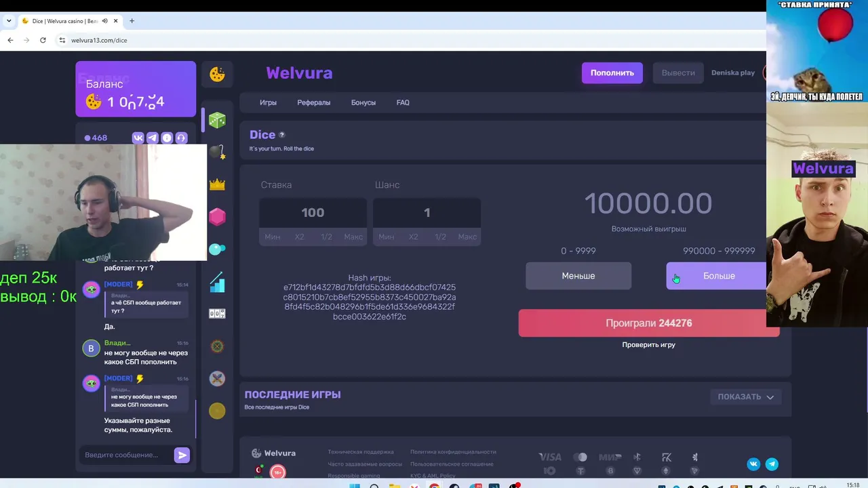View site information icon in the address bar
The height and width of the screenshot is (488, 868).
[62, 40]
